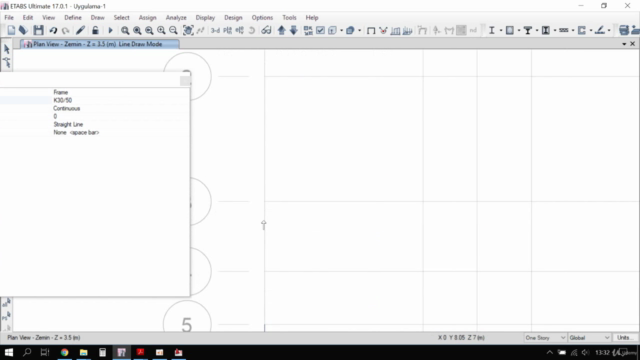Open set display options checkmark icon

[x=320, y=30]
